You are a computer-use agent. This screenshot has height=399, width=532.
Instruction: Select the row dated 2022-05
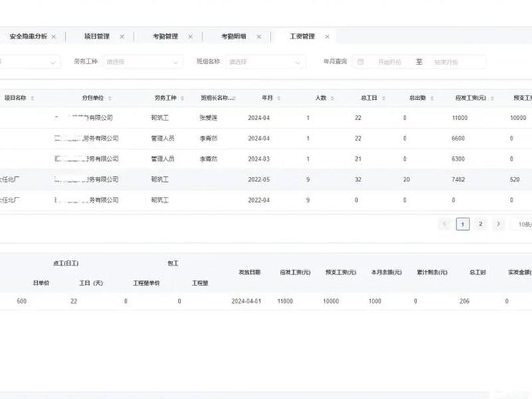tap(266, 180)
